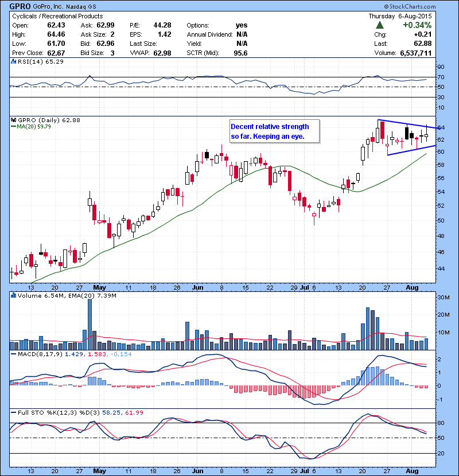Click the green MA(20) 59.79 legend
Image resolution: width=459 pixels, height=476 pixels.
coord(34,127)
